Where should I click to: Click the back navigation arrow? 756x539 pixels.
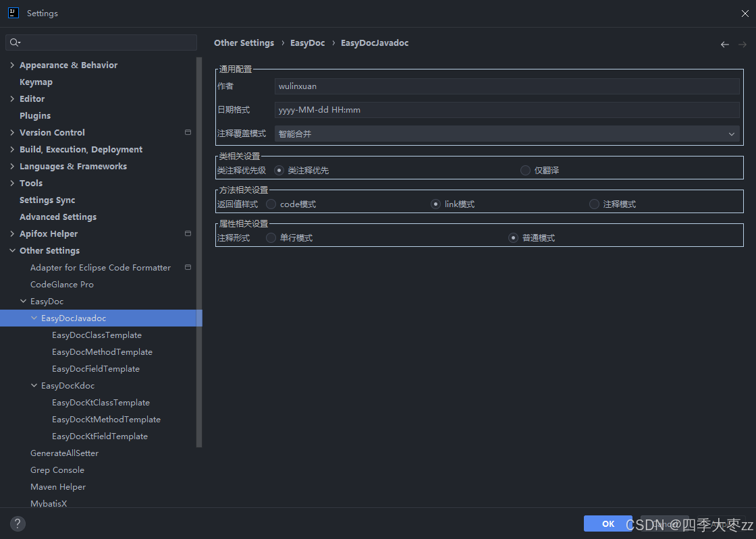tap(725, 45)
